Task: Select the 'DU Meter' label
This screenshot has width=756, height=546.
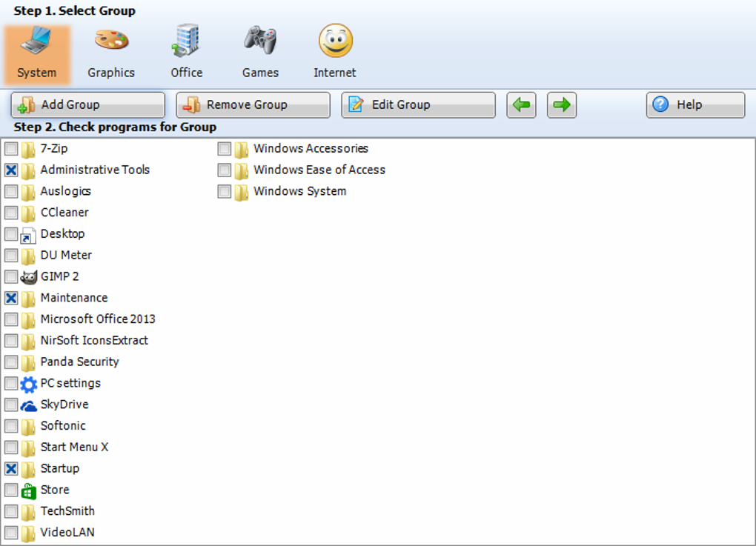Action: (66, 255)
